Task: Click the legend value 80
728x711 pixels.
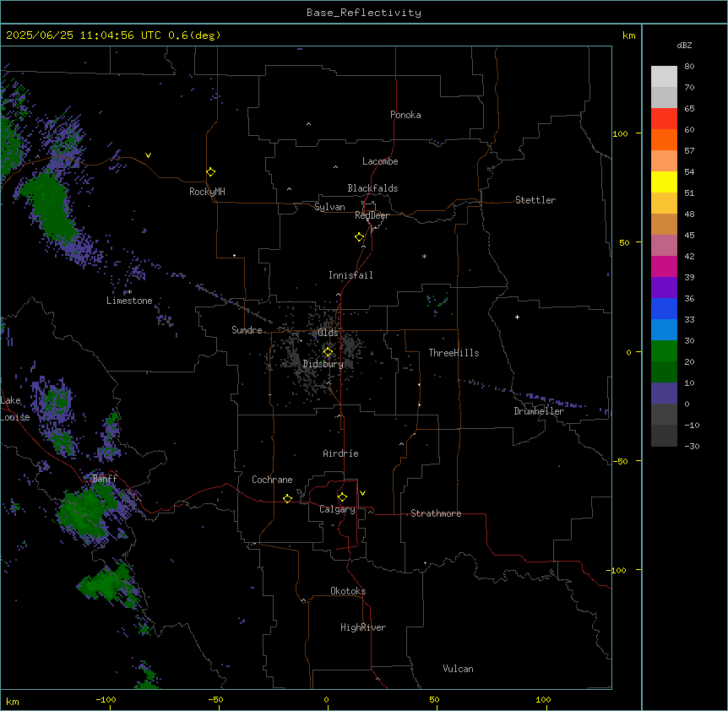Action: click(x=689, y=67)
